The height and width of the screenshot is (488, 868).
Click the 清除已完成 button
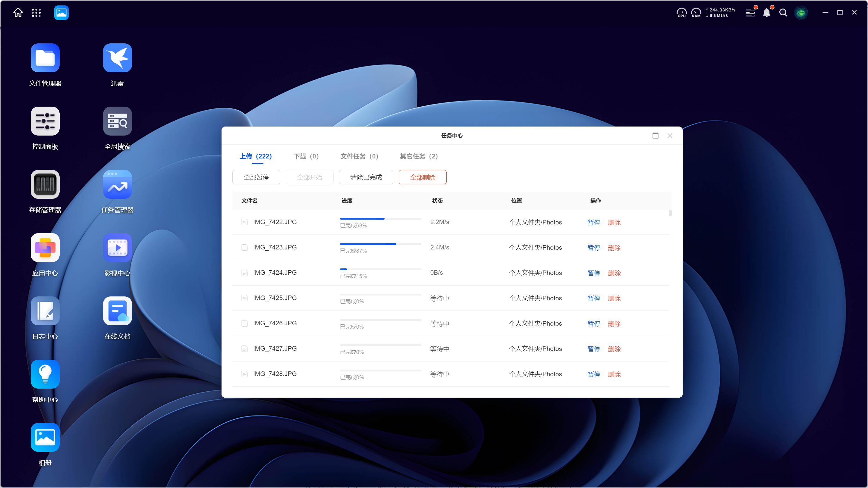click(366, 177)
